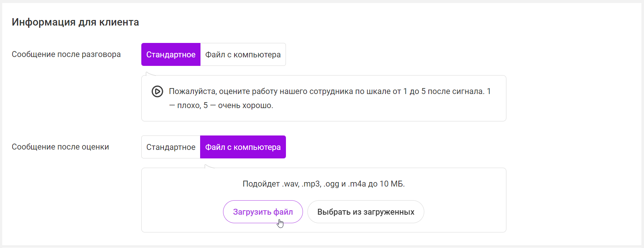The width and height of the screenshot is (644, 248).
Task: Click the Загрузить файл button
Action: tap(263, 212)
